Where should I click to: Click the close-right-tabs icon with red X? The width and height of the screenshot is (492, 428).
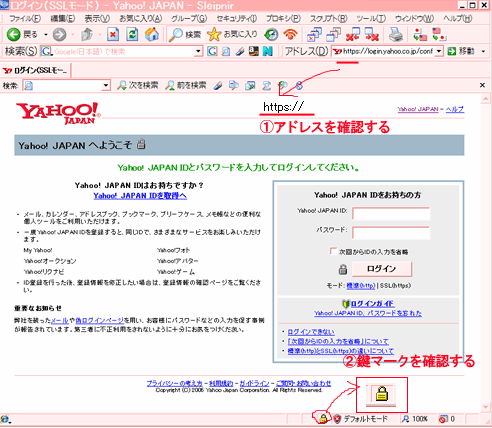pos(372,35)
